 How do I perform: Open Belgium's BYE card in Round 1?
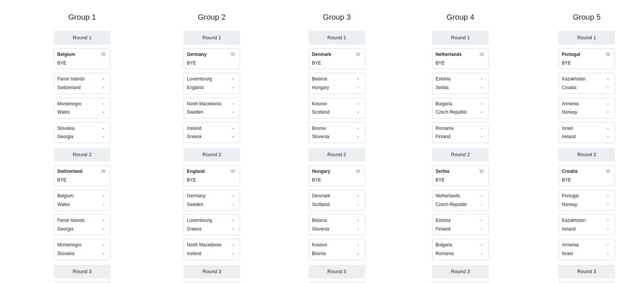(82, 58)
